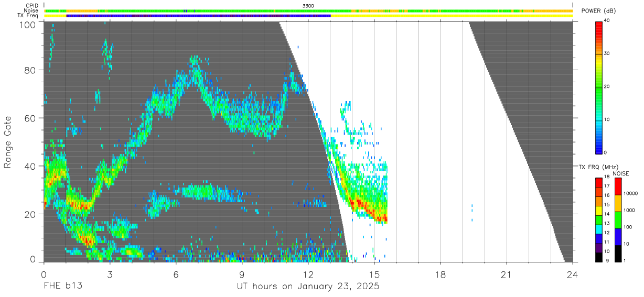Click the "9" label in the TX FRQ legend
Screen dimensions: 644x297
click(x=608, y=260)
